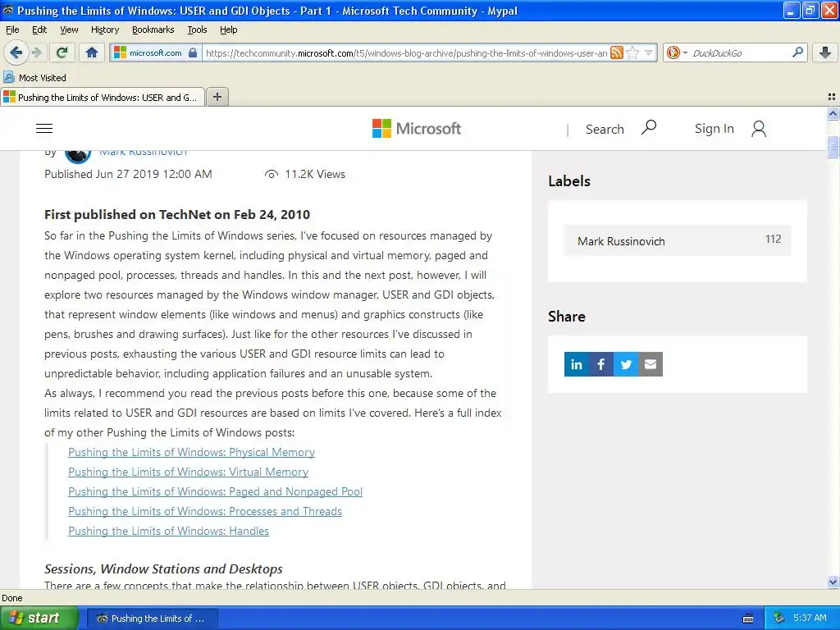Click the Published Jun 27 2019 date text
Screen dimensions: 840x630
(x=128, y=174)
